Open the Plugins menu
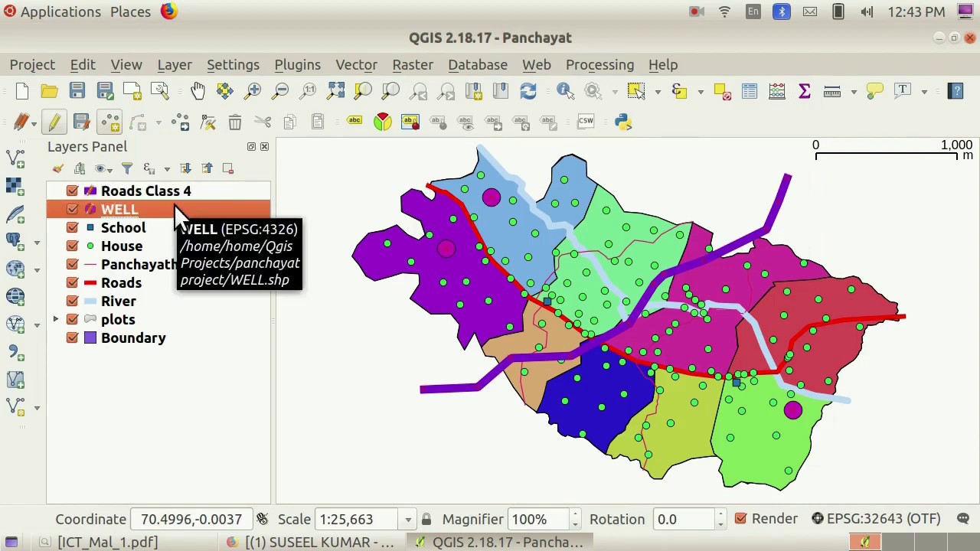The height and width of the screenshot is (551, 980). coord(297,65)
